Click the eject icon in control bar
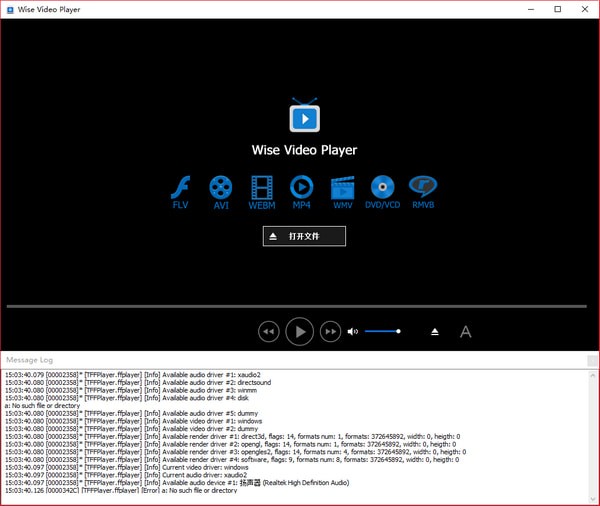The height and width of the screenshot is (506, 600). pyautogui.click(x=435, y=331)
